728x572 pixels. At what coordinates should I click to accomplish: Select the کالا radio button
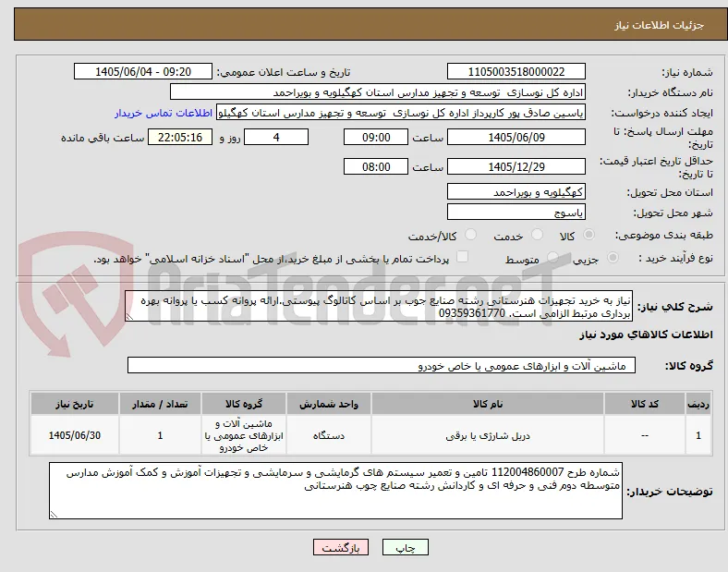click(x=588, y=235)
